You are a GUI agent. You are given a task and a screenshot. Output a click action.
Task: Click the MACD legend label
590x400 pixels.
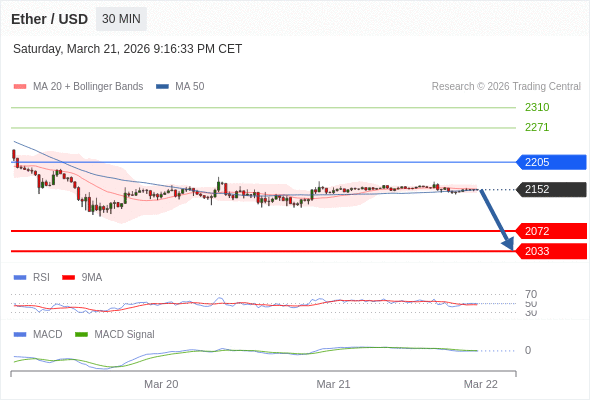point(48,334)
